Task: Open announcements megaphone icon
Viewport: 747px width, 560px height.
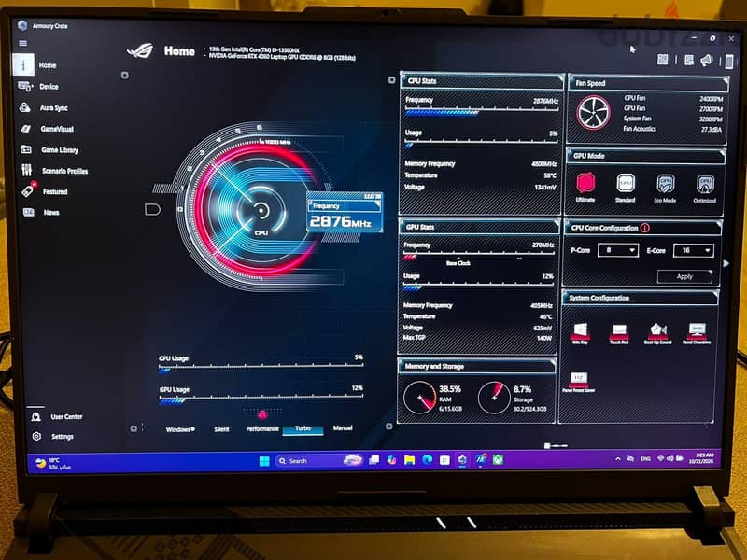Action: click(707, 60)
